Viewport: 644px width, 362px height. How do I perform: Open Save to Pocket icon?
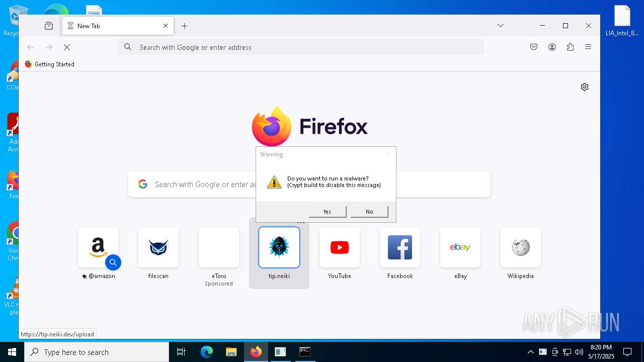534,47
